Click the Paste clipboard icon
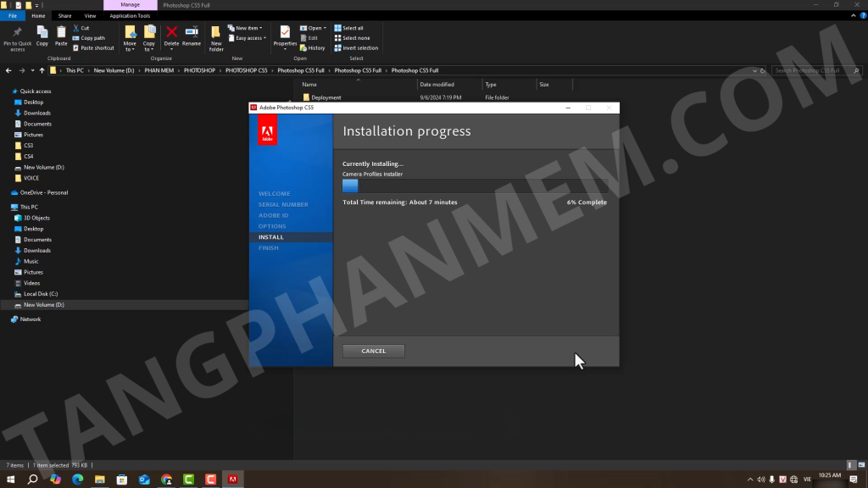This screenshot has width=868, height=488. [61, 36]
